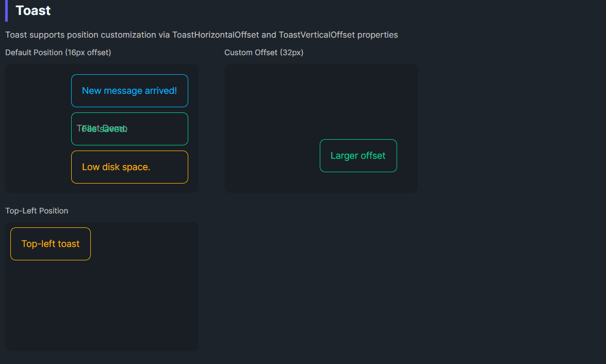Click the "New message arrived!" toast
Screen dimensions: 606x364
129,91
